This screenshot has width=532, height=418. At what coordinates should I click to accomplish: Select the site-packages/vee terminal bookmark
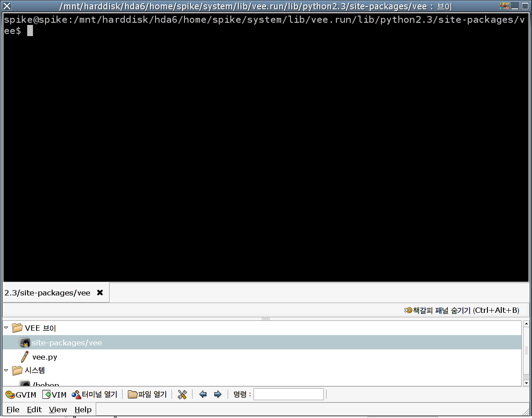click(x=66, y=343)
